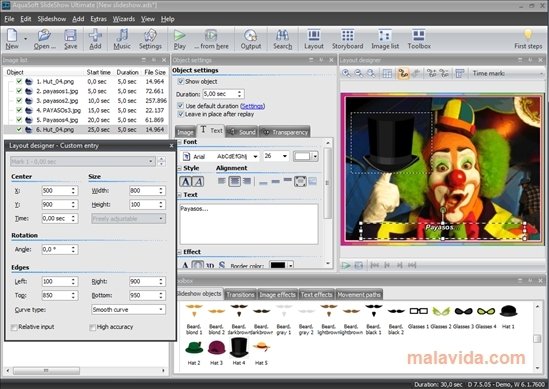Toggle Leave in place after replay
Viewport: 549px width, 389px height.
tap(181, 114)
